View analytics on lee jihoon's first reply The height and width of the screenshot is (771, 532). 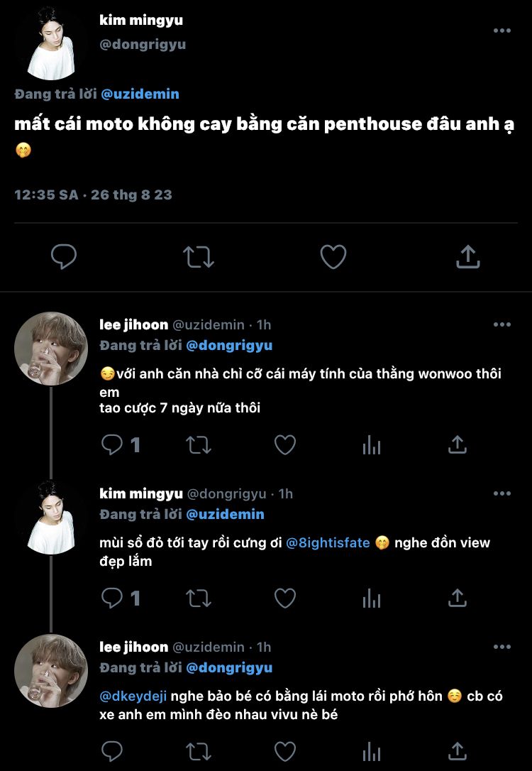click(x=372, y=445)
